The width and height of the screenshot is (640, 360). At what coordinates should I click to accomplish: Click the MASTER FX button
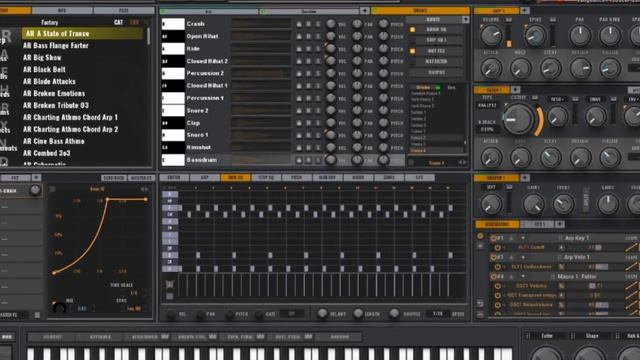[141, 178]
